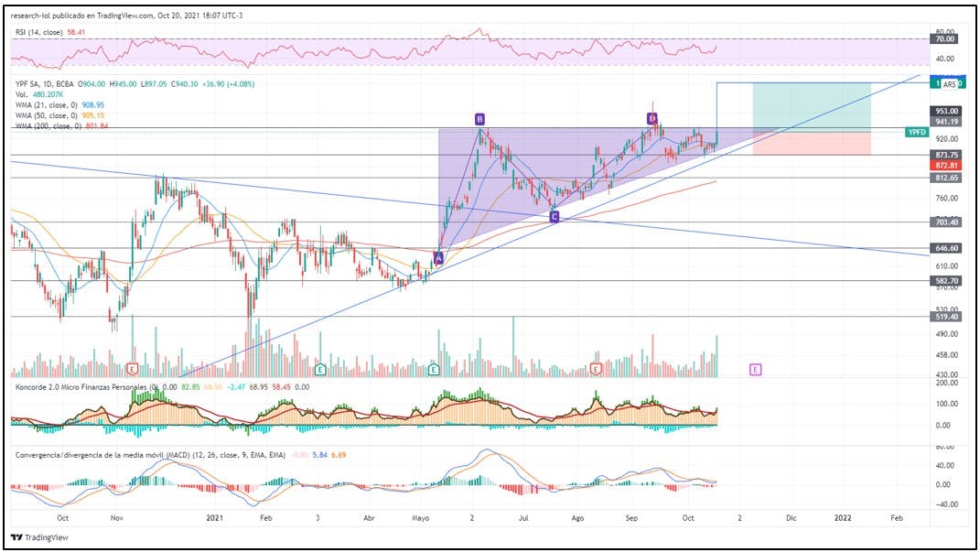Click the YPFD price tag

(x=917, y=133)
